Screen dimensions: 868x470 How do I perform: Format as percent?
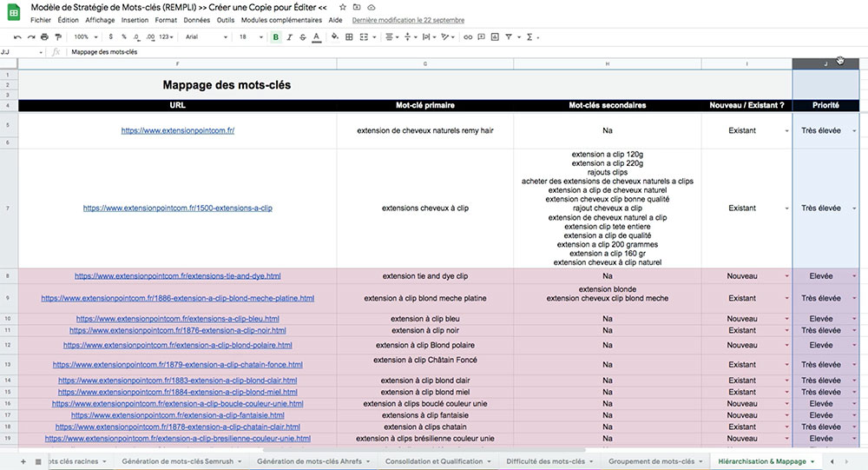click(x=124, y=37)
